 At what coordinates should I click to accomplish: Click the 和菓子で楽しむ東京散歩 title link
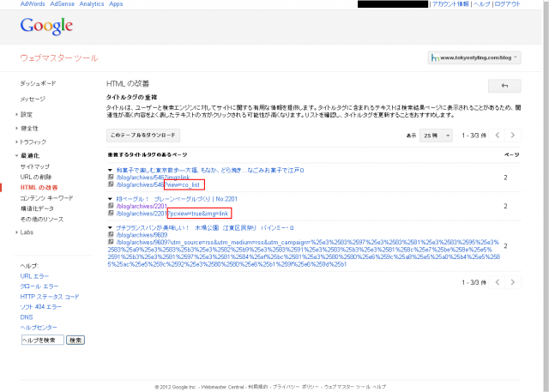(210, 171)
